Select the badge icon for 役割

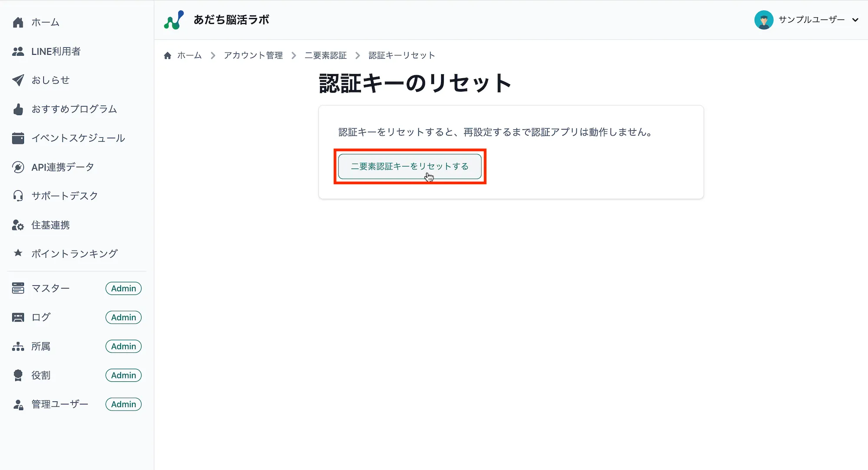18,375
